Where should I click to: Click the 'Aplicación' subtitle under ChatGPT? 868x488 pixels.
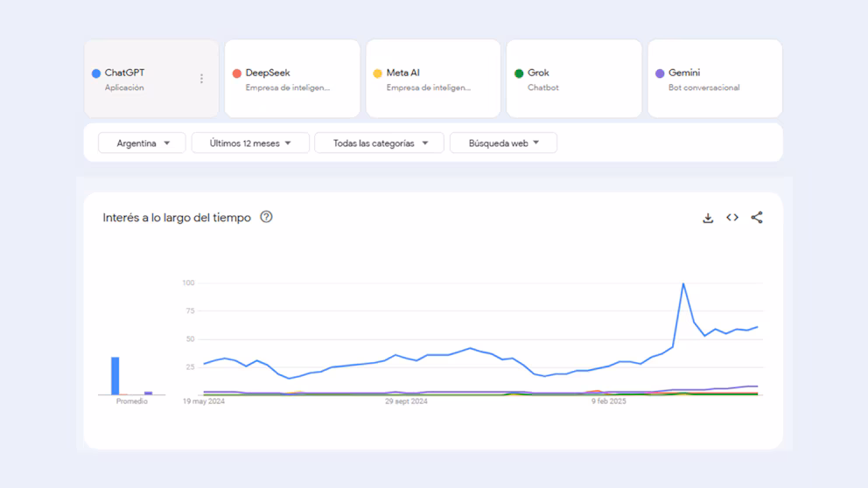pos(124,87)
